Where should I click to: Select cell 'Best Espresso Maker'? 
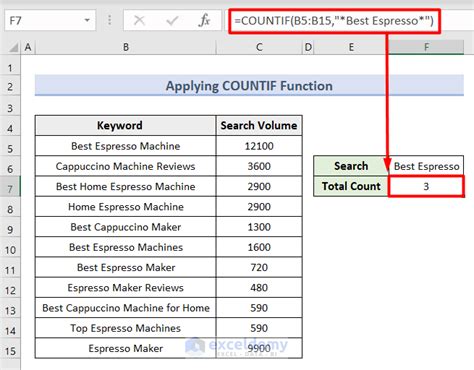pyautogui.click(x=125, y=267)
